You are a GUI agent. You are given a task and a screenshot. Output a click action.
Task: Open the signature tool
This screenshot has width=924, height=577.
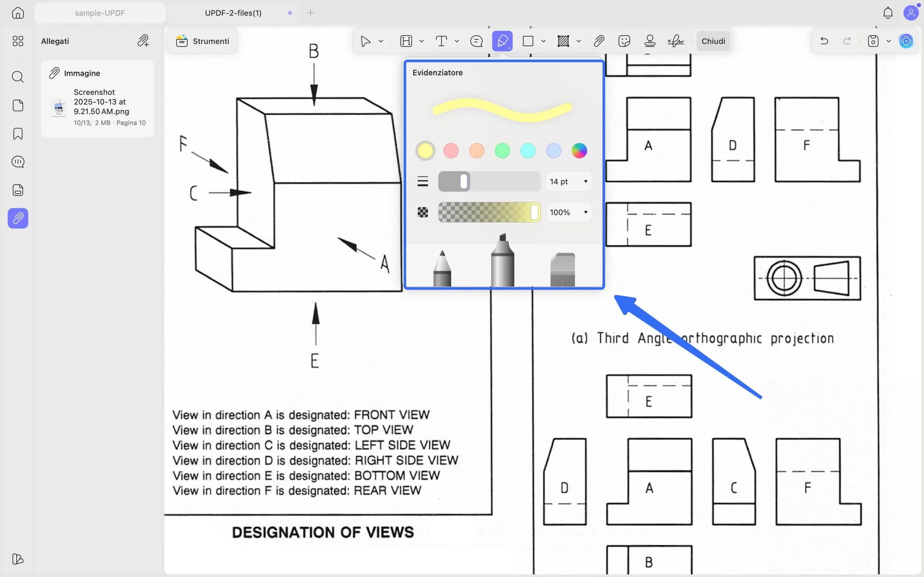coord(675,41)
